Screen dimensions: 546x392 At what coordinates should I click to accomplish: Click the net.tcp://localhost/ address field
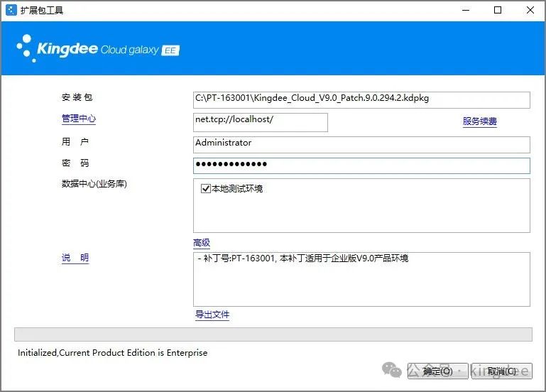pyautogui.click(x=260, y=121)
